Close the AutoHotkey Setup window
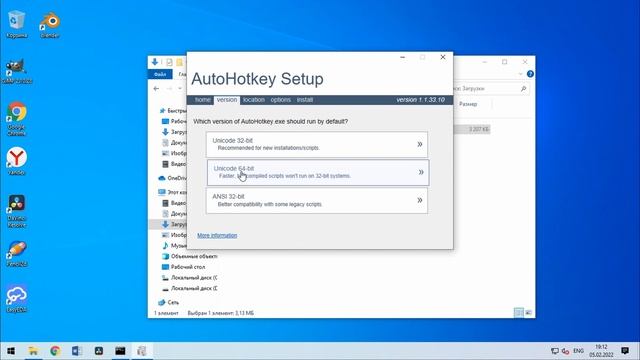The height and width of the screenshot is (360, 640). tap(443, 57)
